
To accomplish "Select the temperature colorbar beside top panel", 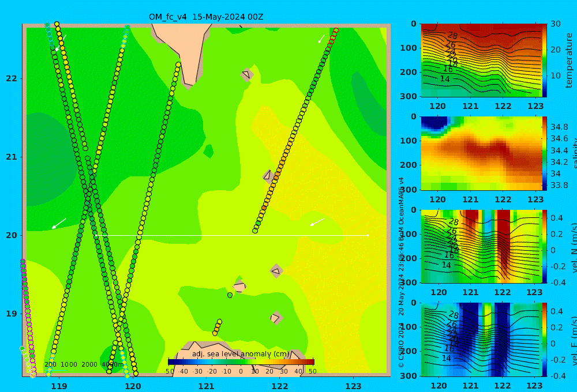I will click(545, 61).
